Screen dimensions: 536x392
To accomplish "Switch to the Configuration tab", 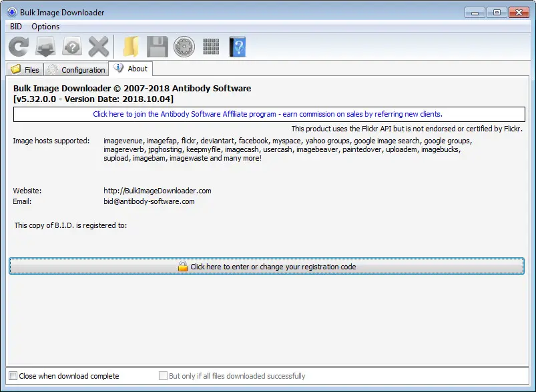I will click(76, 69).
